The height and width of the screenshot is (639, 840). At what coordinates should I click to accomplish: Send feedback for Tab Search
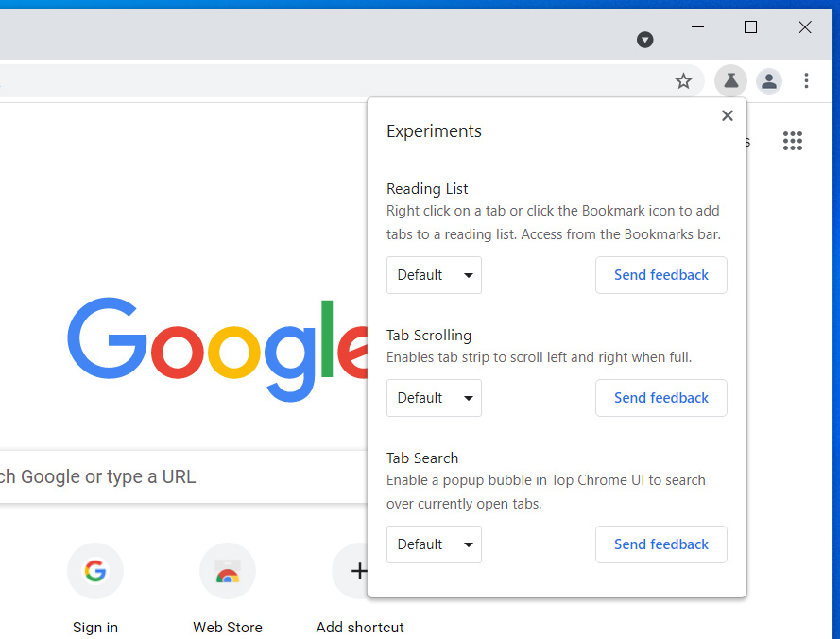coord(661,544)
